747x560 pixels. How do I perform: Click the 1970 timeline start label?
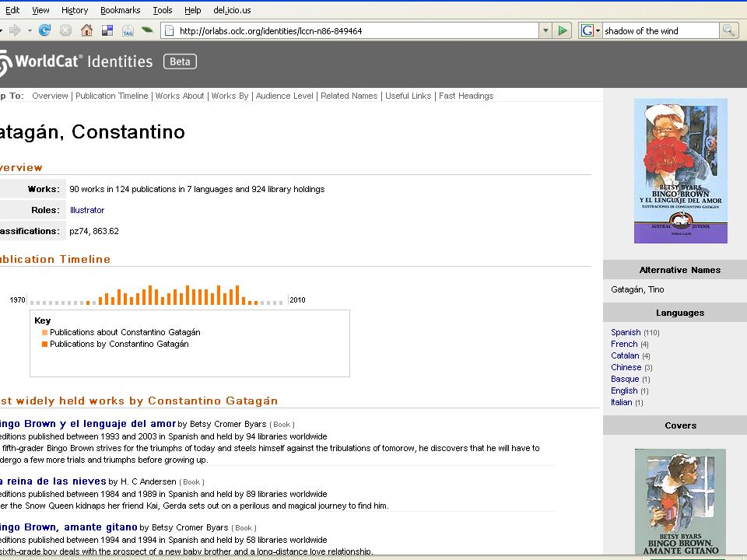18,300
